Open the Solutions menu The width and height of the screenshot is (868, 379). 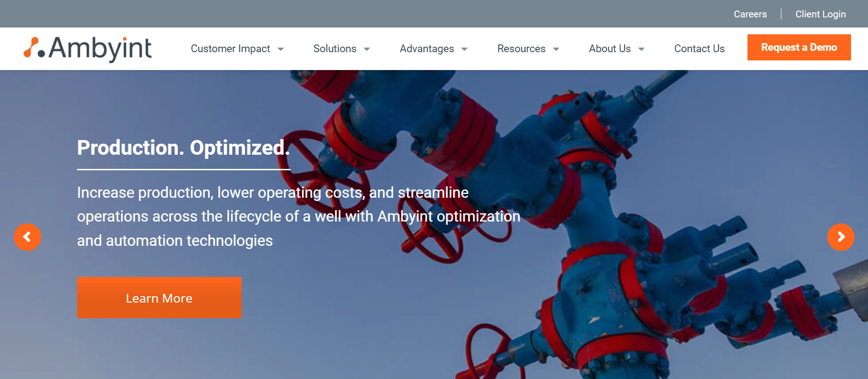point(335,49)
